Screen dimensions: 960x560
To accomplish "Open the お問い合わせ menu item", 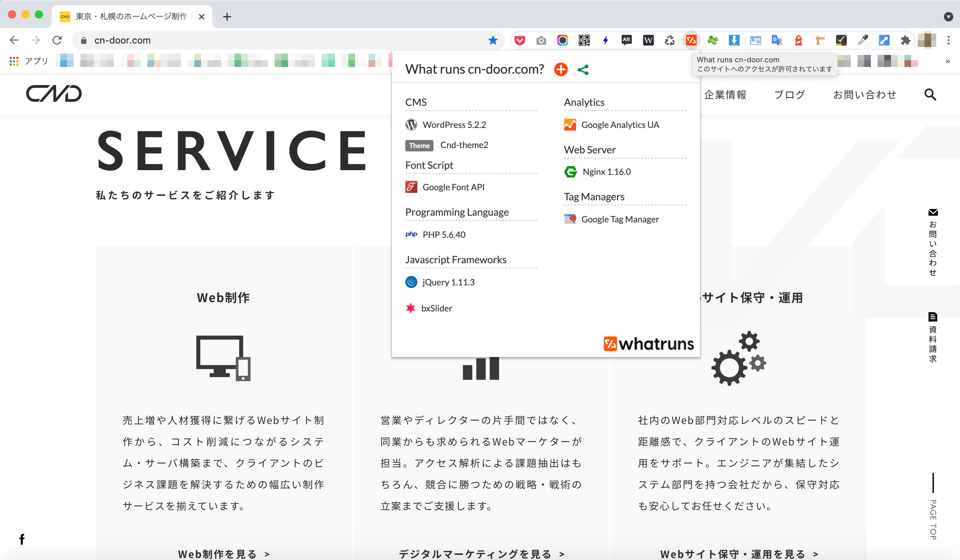I will coord(865,94).
